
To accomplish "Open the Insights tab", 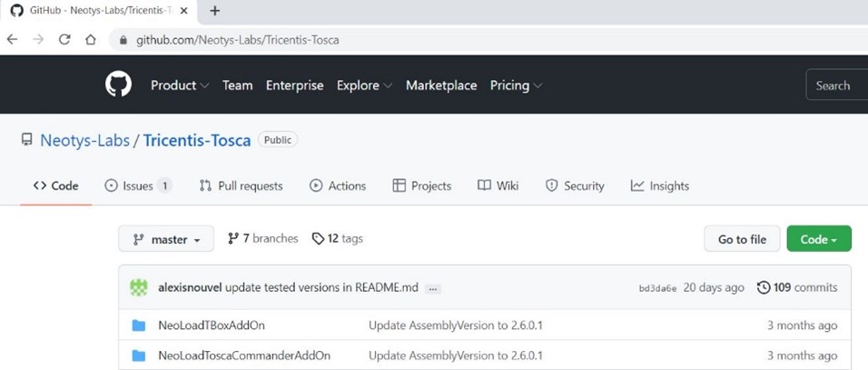I will 660,186.
